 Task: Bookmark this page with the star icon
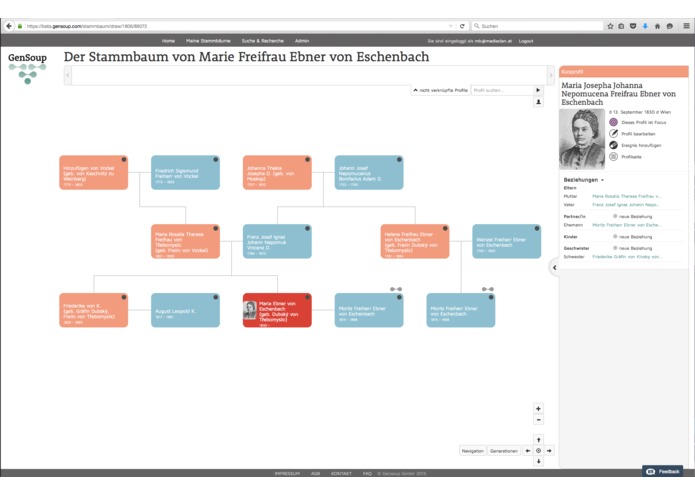(610, 26)
